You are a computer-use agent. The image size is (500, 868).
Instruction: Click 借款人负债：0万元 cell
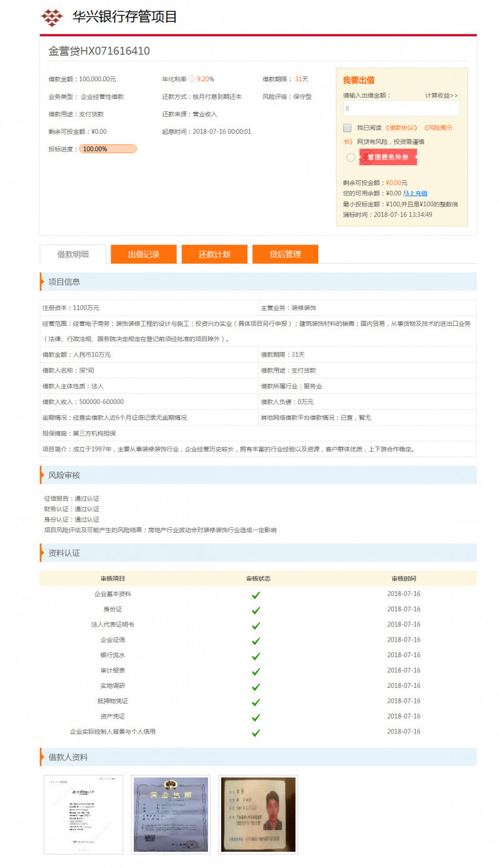[367, 401]
